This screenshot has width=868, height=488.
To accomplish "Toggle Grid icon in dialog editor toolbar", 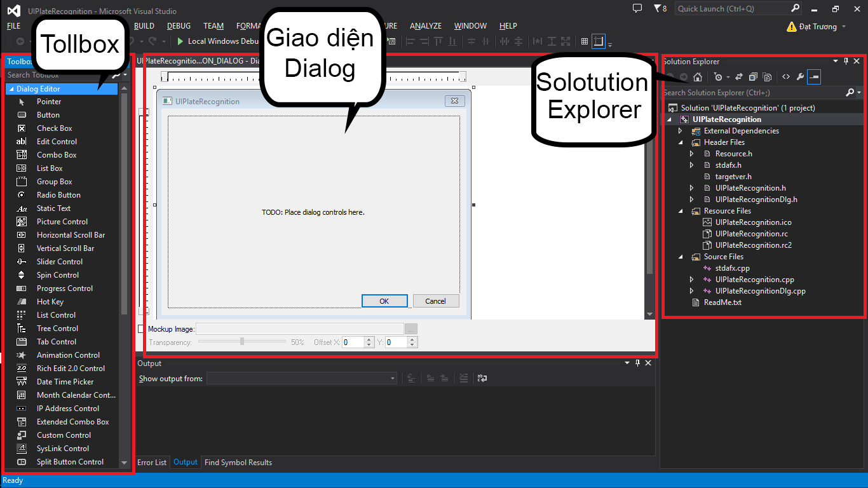I will (x=585, y=41).
